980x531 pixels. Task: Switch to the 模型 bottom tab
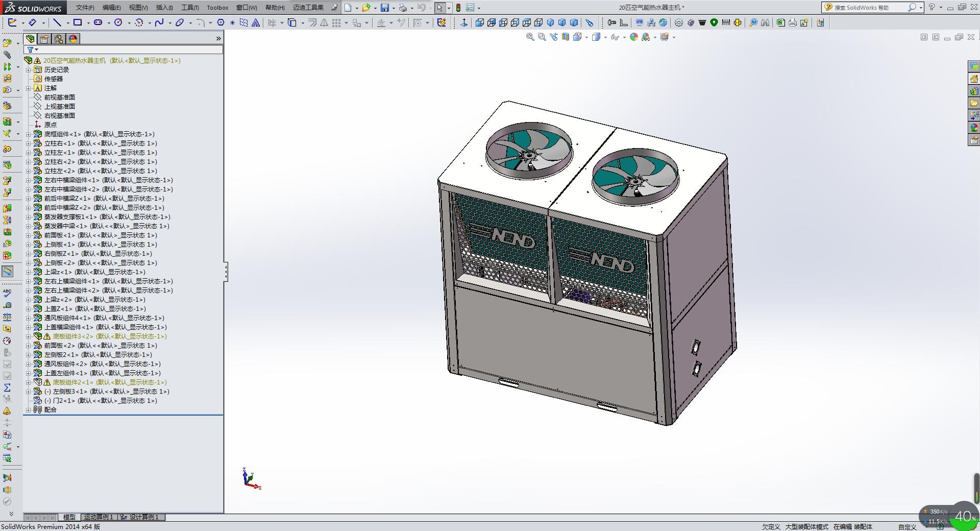[69, 517]
